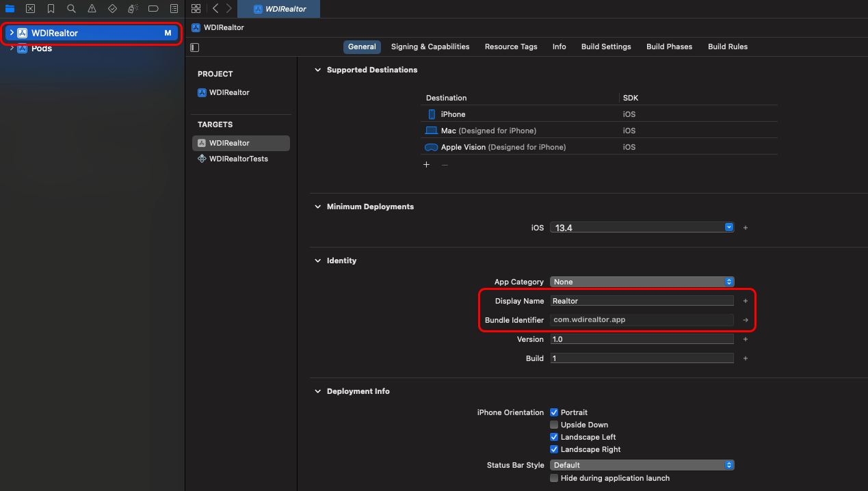Image resolution: width=868 pixels, height=491 pixels.
Task: Show the Bookmark navigator
Action: 51,9
